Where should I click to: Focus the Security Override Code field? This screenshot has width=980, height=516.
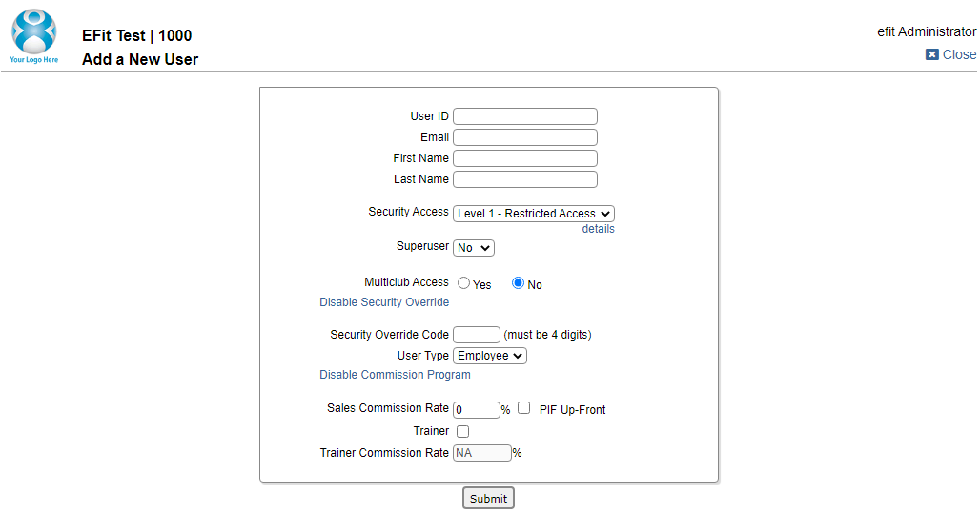477,335
